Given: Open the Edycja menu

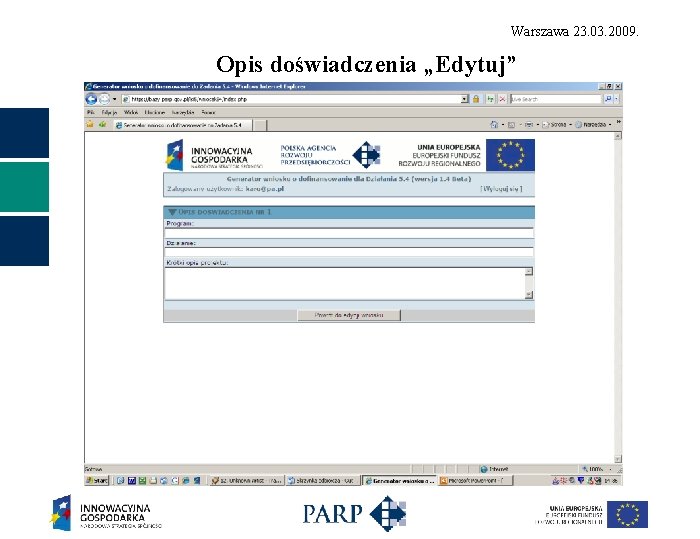Looking at the screenshot, I should pos(109,113).
